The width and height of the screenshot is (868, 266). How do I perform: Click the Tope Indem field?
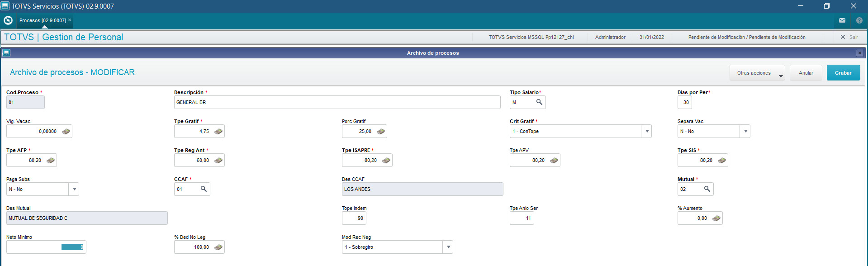pos(354,218)
